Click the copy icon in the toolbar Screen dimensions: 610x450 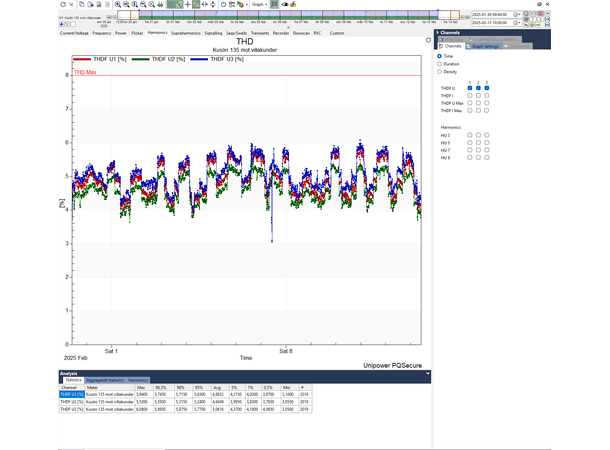82,4
